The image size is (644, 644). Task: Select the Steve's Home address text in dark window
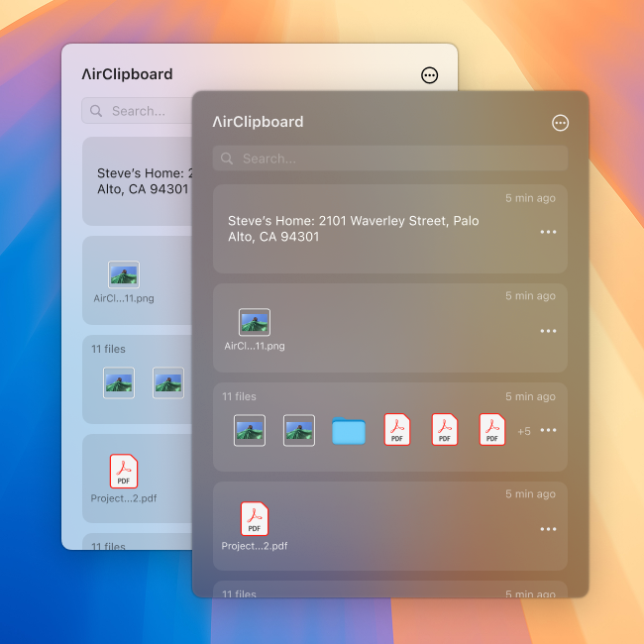point(354,229)
